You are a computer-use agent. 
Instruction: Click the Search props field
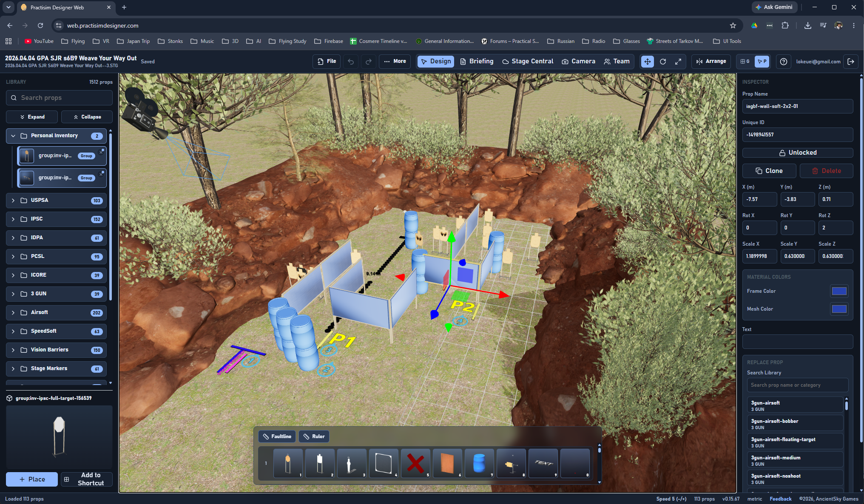coord(60,98)
